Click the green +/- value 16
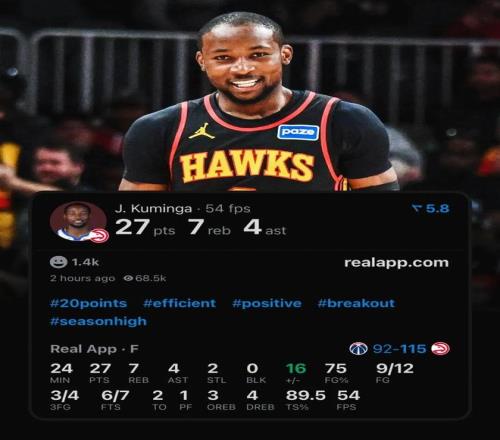Viewport: 500px width, 440px height. pyautogui.click(x=296, y=368)
